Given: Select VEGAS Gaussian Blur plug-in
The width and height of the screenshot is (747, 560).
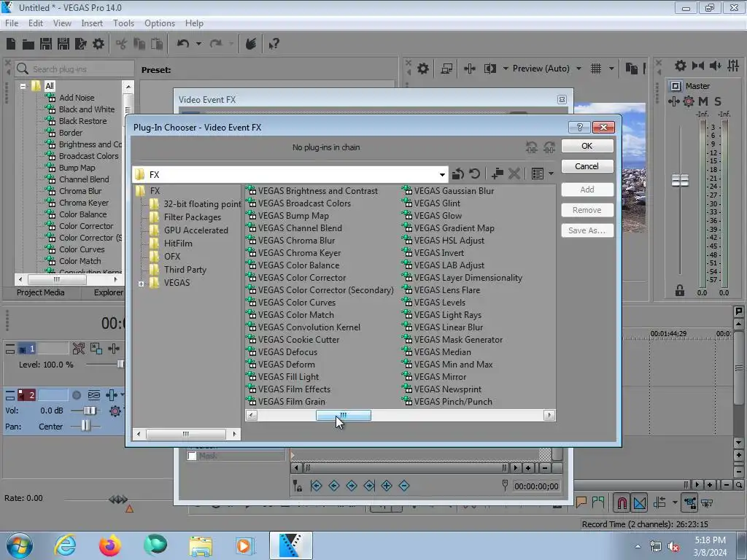Looking at the screenshot, I should 449,190.
